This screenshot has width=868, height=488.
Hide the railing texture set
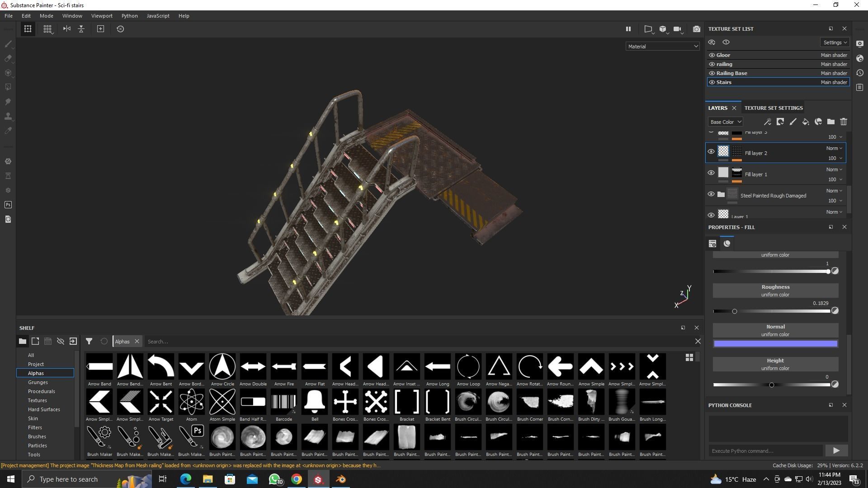[712, 64]
